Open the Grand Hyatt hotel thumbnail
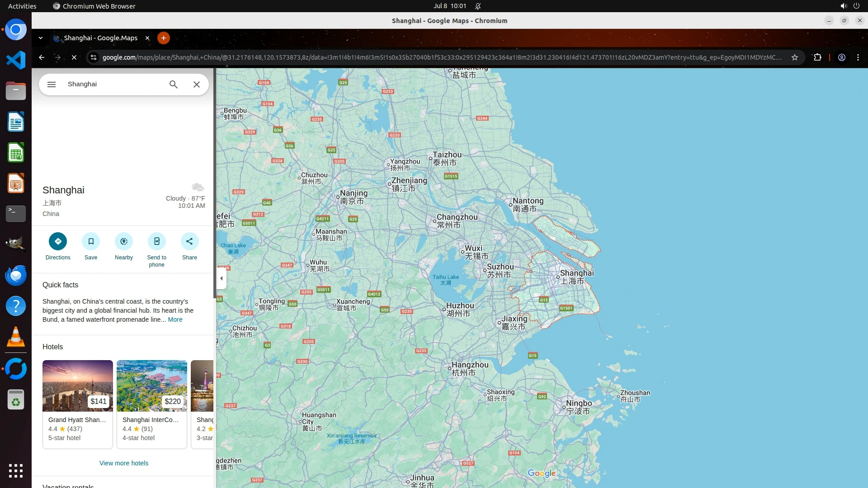The image size is (868, 488). (78, 386)
